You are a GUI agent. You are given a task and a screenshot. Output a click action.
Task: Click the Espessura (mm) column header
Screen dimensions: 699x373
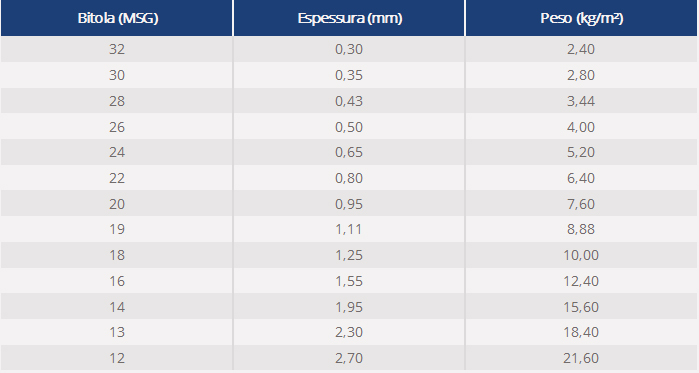(350, 18)
